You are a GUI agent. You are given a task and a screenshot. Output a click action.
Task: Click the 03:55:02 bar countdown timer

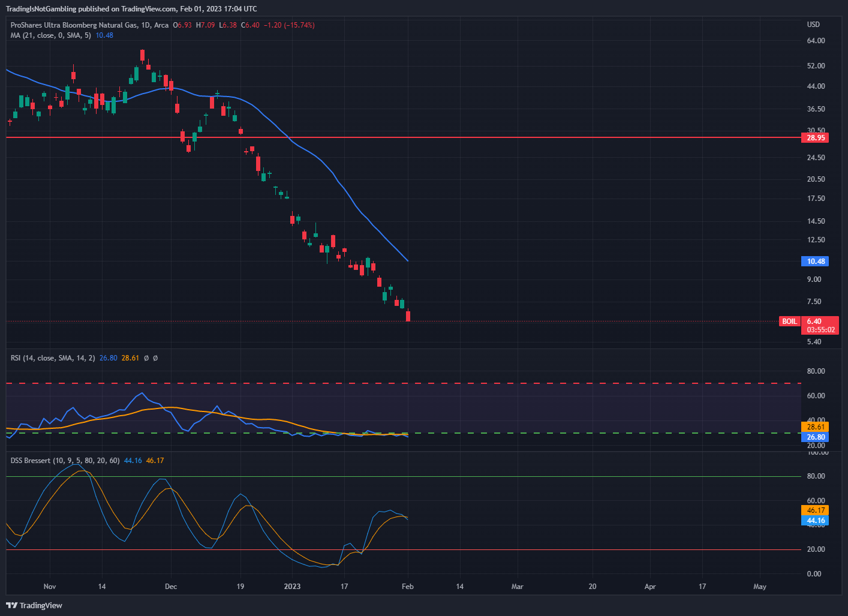[820, 330]
